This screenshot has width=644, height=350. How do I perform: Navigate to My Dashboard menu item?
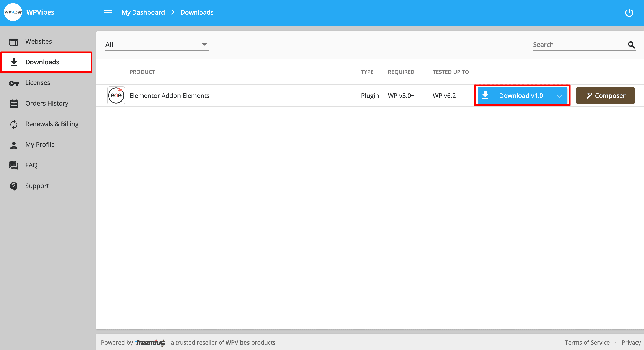143,12
